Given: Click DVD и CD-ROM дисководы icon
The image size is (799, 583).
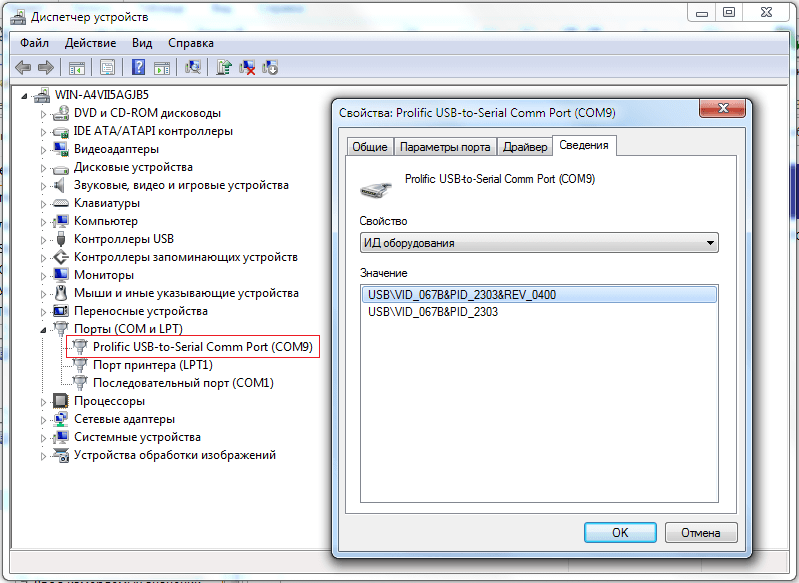Looking at the screenshot, I should pos(61,113).
